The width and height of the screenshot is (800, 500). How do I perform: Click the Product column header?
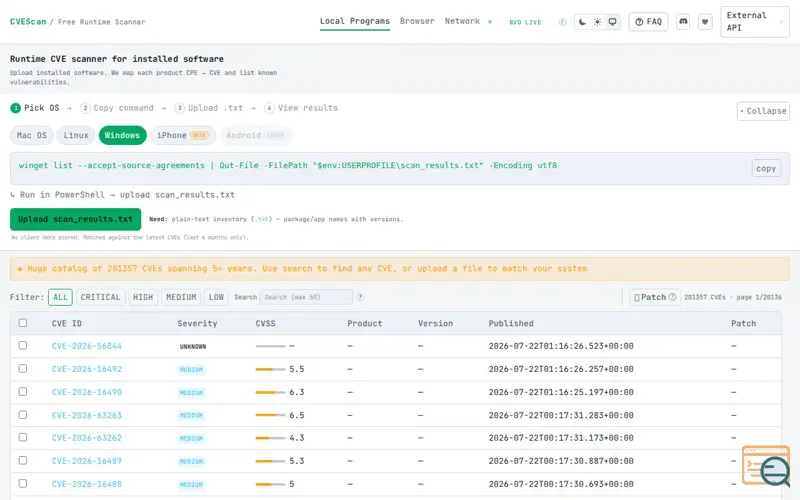click(x=364, y=323)
